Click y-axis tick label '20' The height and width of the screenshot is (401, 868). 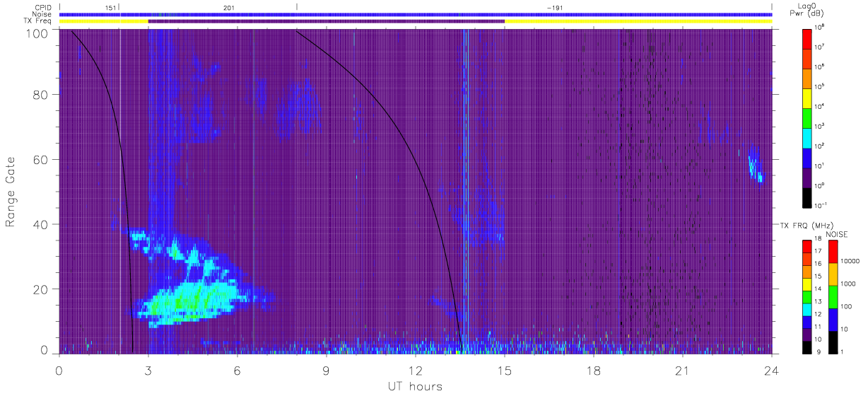click(40, 289)
